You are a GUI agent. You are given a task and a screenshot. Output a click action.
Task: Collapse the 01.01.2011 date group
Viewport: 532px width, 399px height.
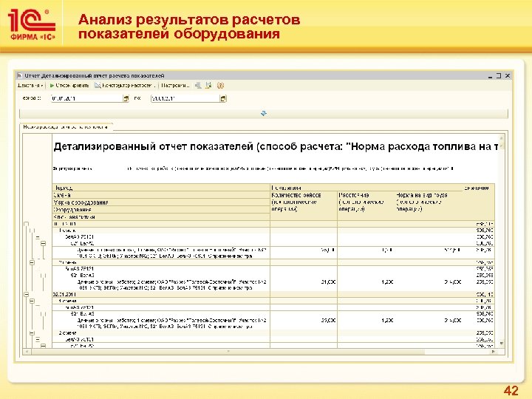pos(26,225)
